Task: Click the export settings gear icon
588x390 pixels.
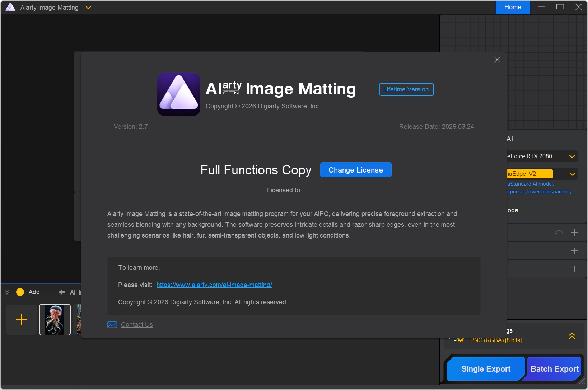Action: coord(460,339)
